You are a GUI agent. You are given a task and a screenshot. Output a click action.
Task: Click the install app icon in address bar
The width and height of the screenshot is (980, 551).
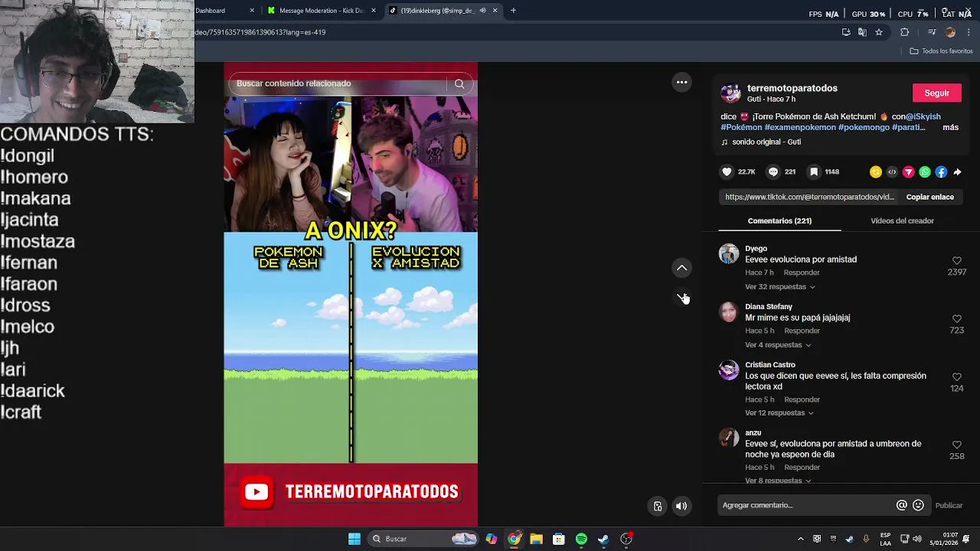(x=846, y=32)
